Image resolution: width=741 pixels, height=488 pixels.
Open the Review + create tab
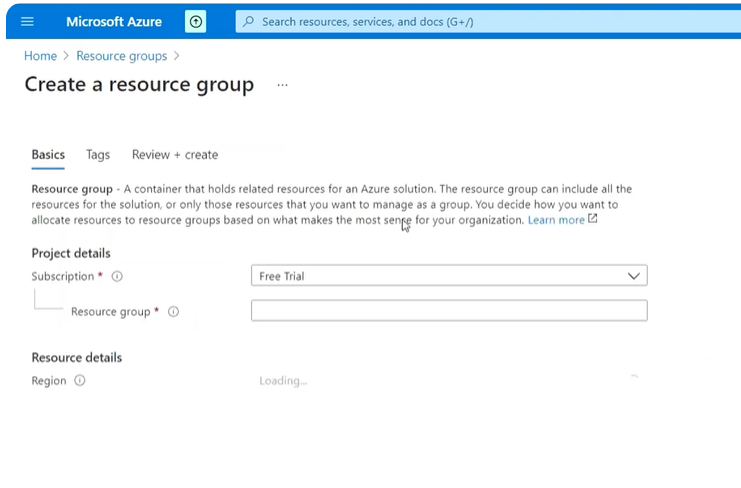pos(175,155)
